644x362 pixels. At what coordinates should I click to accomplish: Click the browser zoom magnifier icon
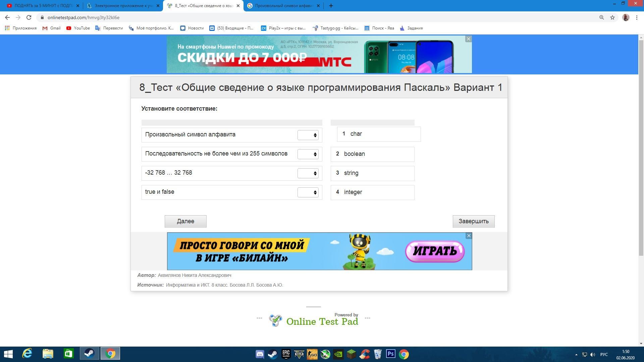point(601,17)
